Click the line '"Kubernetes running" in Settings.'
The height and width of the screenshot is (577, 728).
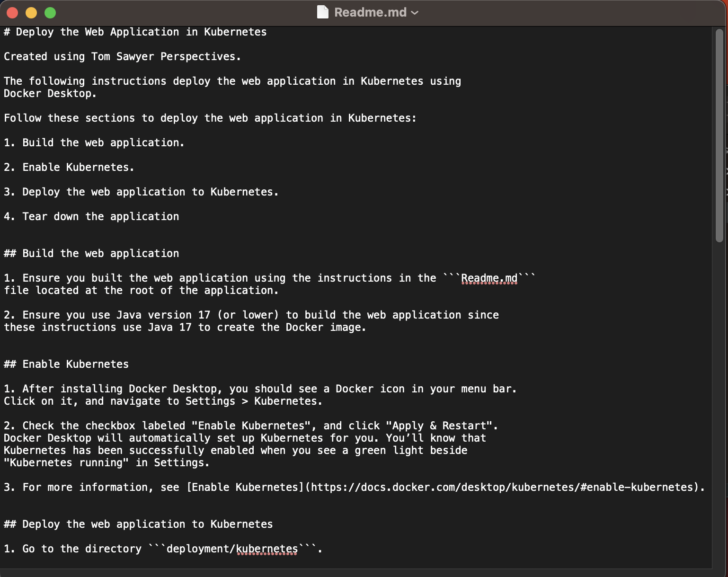tap(107, 463)
